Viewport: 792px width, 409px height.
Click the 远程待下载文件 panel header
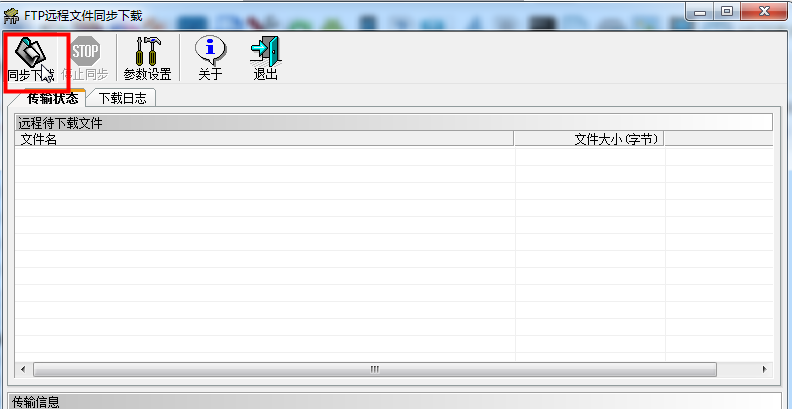[x=393, y=123]
